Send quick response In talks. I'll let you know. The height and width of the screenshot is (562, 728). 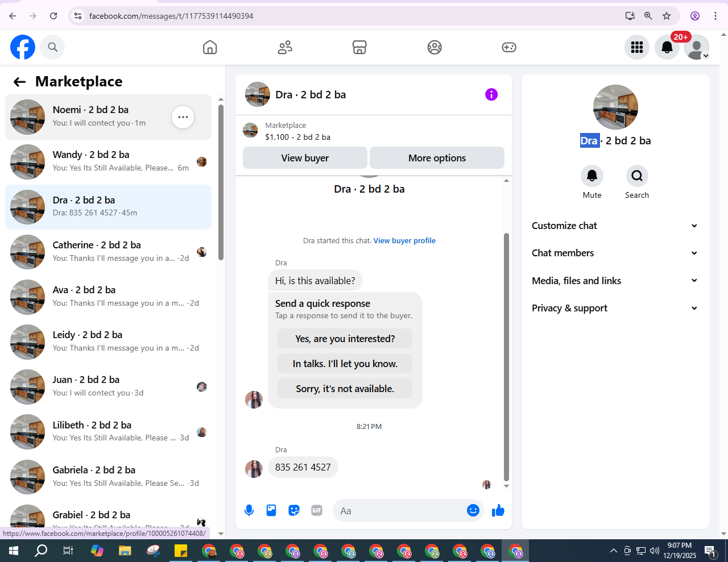[x=345, y=364]
